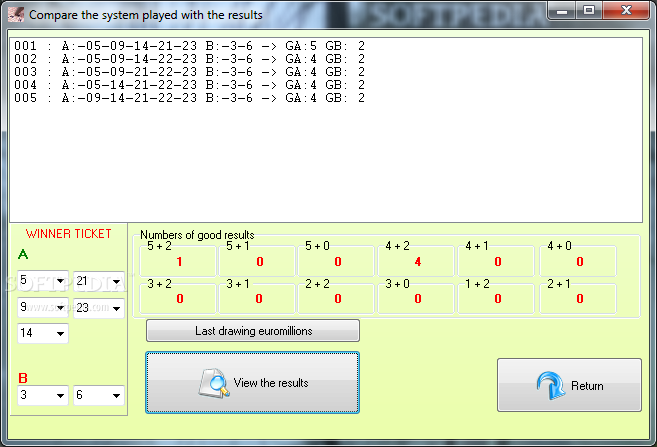The height and width of the screenshot is (447, 657).
Task: Click the 4 + 0 result count box
Action: click(578, 261)
